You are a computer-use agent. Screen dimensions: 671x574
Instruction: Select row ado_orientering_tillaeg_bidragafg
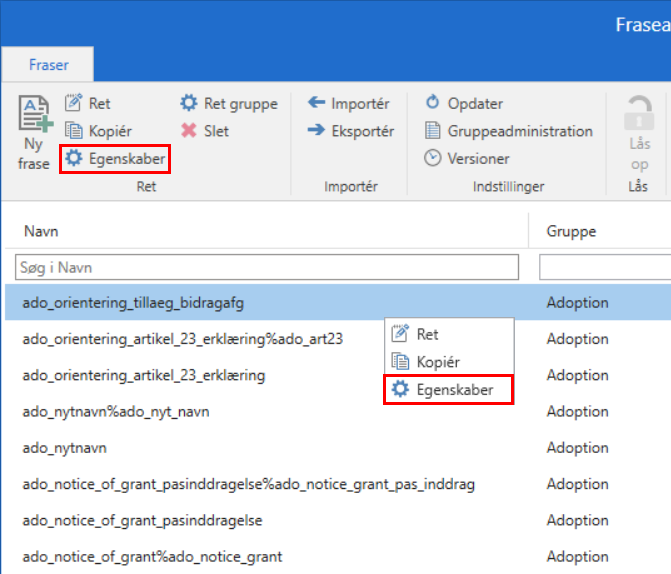[338, 302]
